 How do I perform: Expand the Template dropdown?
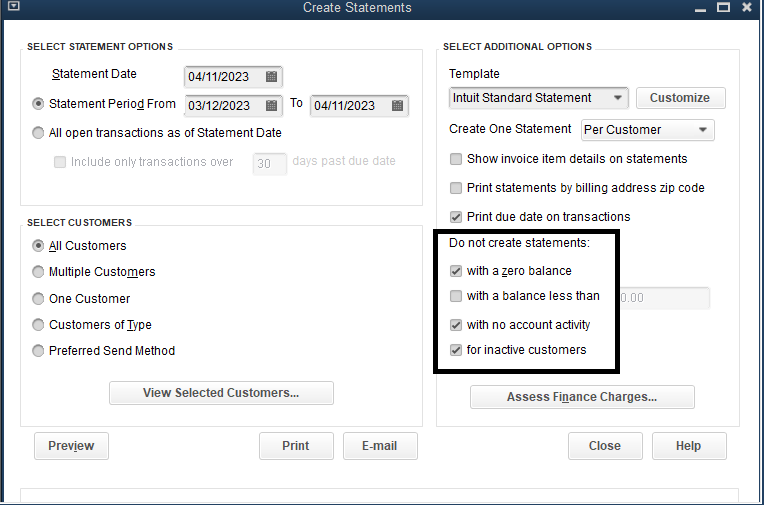(617, 98)
